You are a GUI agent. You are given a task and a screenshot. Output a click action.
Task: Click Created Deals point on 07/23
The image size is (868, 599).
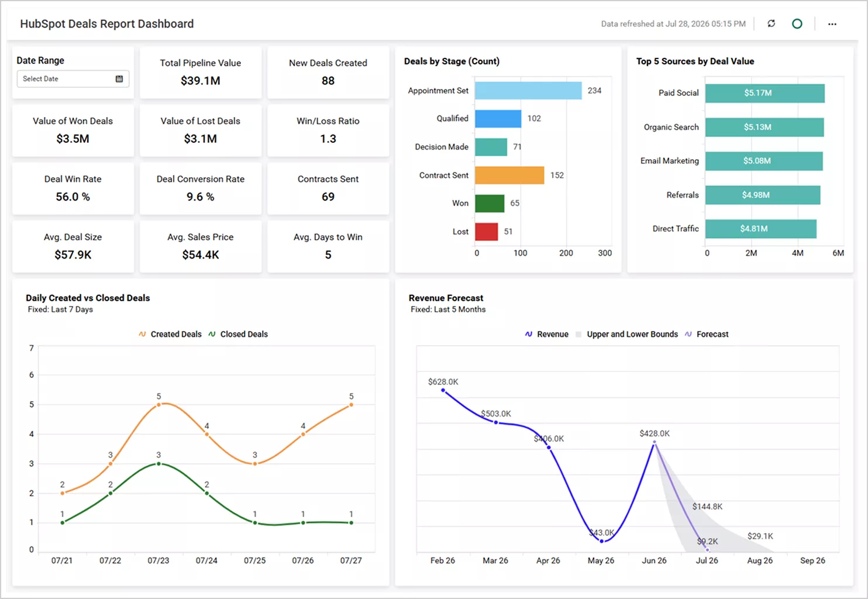click(159, 405)
